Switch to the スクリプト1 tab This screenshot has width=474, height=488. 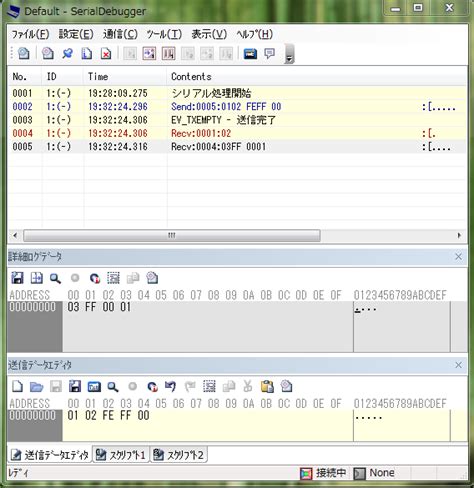121,455
